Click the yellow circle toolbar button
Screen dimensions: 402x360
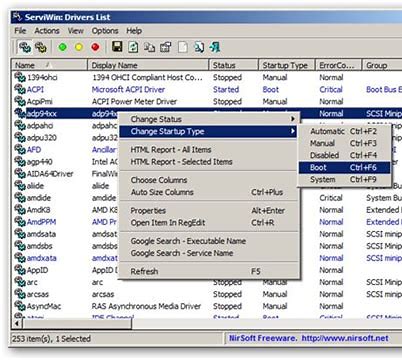point(79,47)
